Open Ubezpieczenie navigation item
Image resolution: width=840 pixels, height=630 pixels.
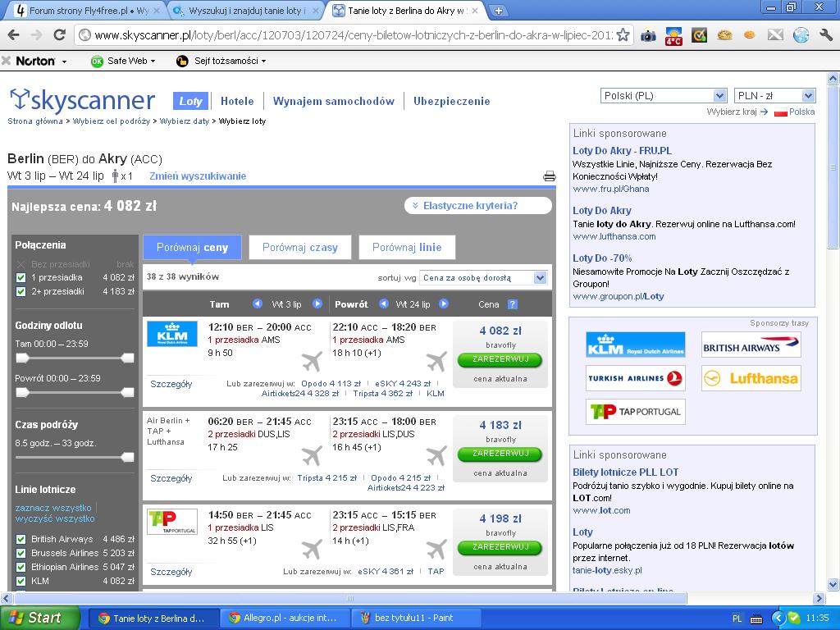(452, 101)
